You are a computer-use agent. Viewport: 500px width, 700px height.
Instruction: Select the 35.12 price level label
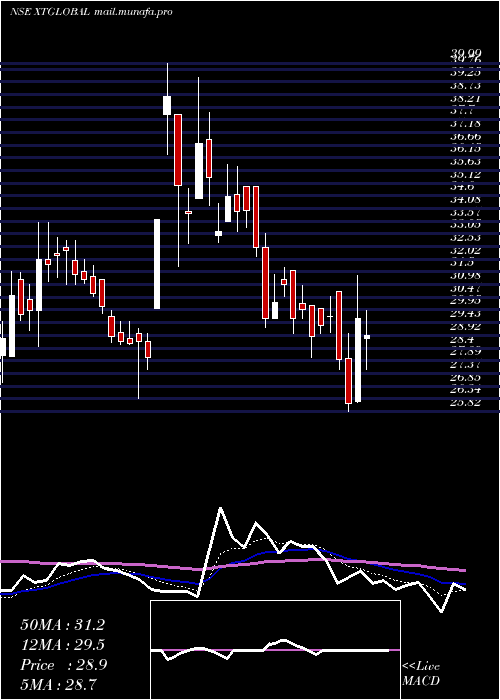click(465, 175)
